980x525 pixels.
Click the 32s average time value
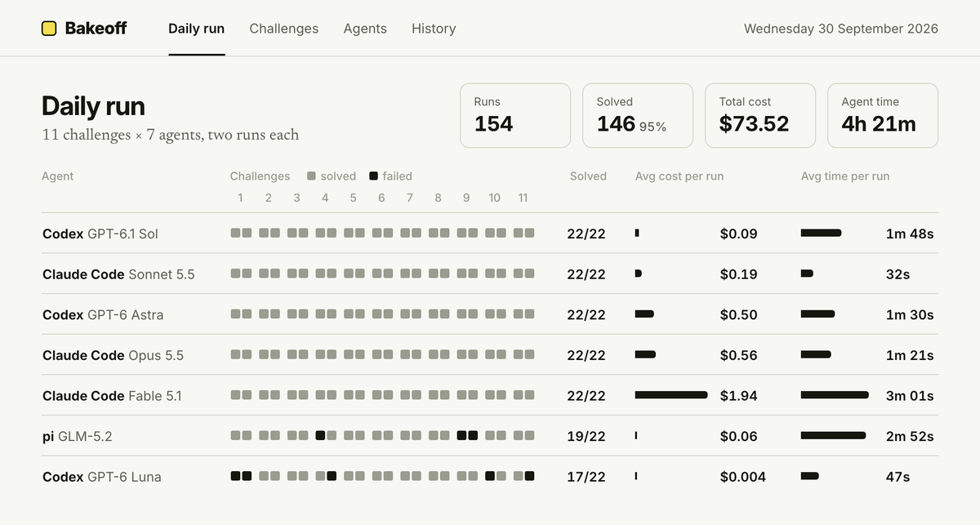[898, 274]
